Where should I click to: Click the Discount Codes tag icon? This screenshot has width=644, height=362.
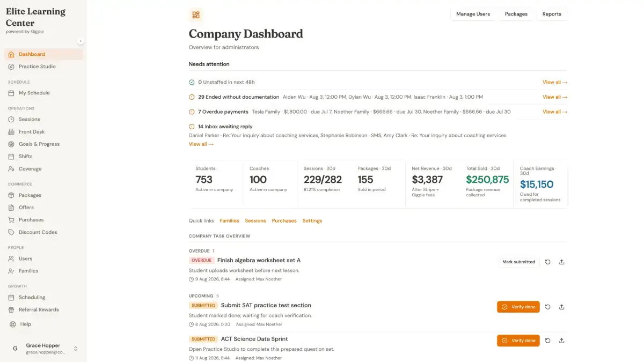tap(11, 232)
